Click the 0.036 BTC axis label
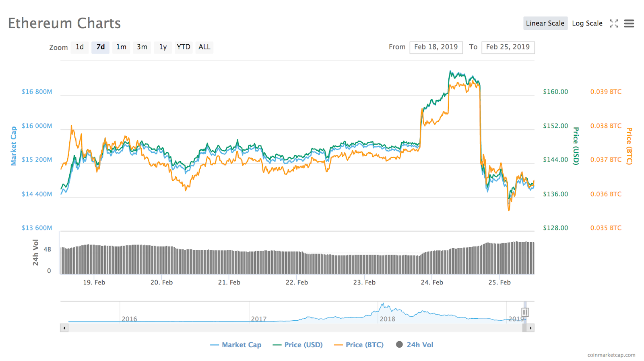This screenshot has height=361, width=644. 606,194
